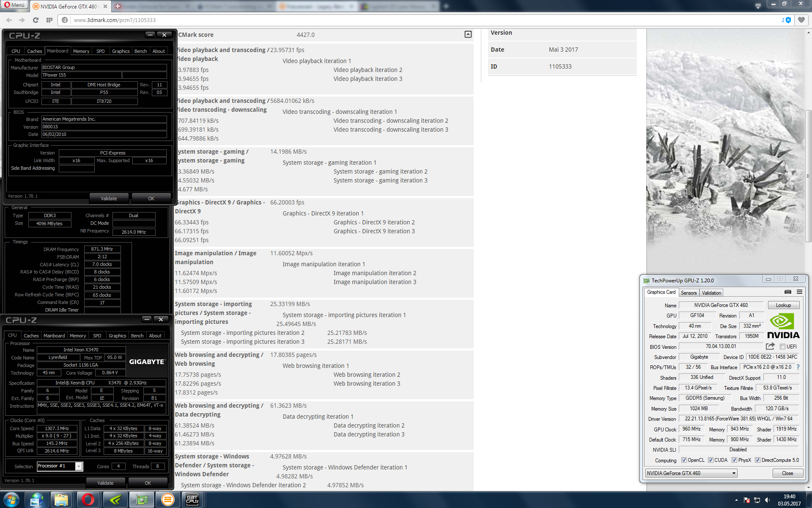Image resolution: width=812 pixels, height=508 pixels.
Task: Click the network tray icon
Action: [x=757, y=500]
